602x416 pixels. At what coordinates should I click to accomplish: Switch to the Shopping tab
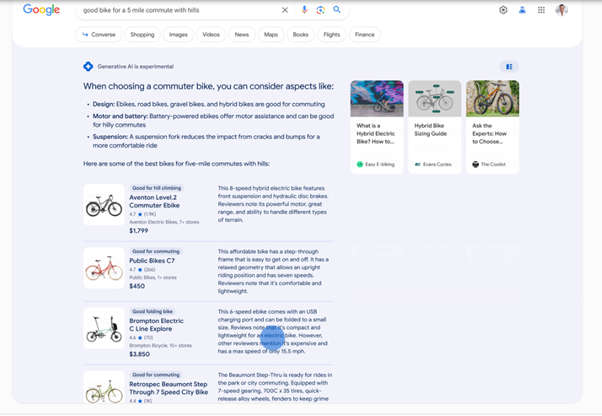tap(142, 34)
